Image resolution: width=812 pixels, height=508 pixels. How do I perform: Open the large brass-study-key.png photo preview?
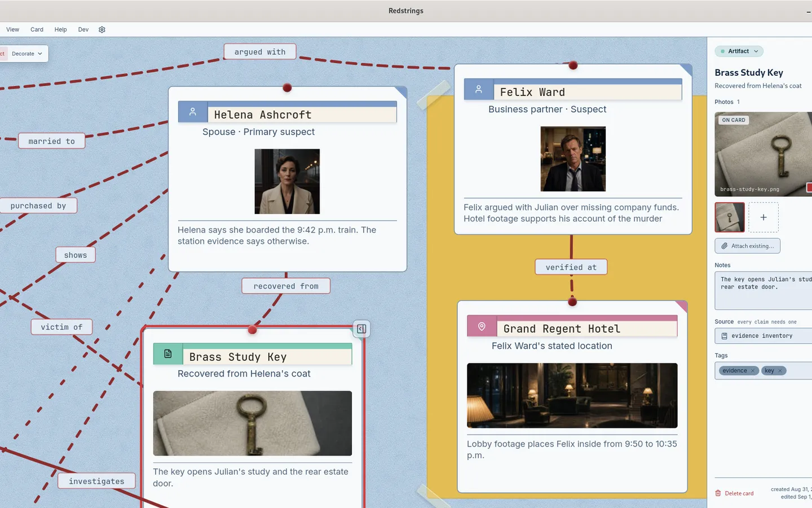[x=764, y=154]
